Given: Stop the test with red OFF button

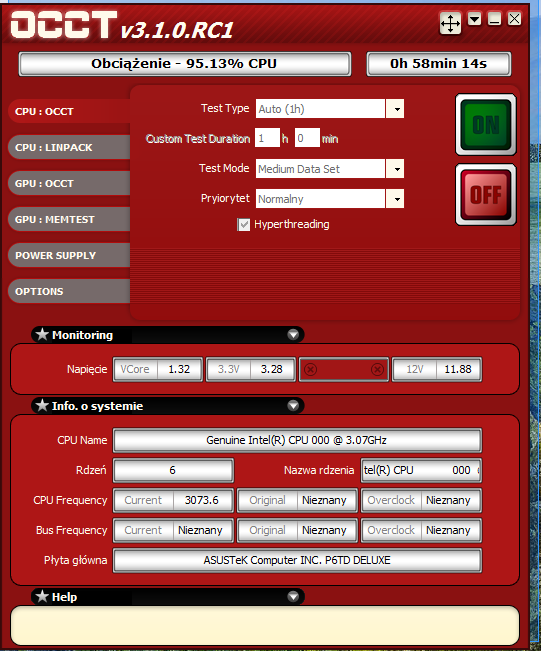Looking at the screenshot, I should (486, 195).
